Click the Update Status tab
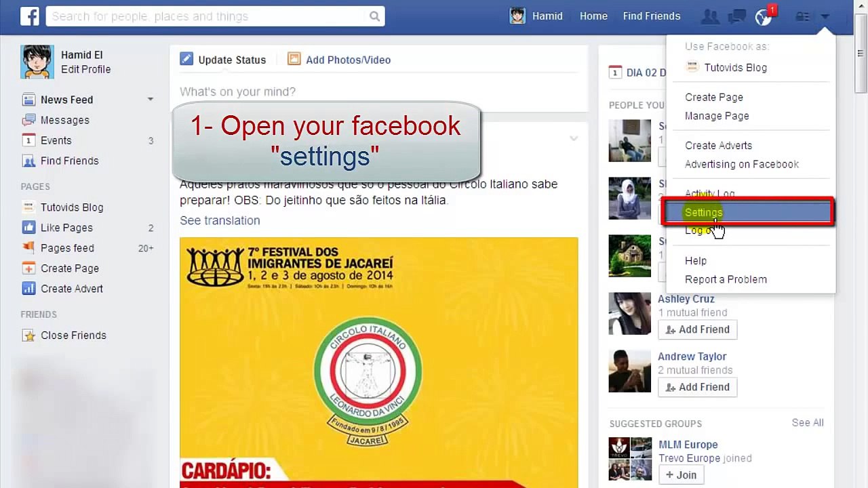The width and height of the screenshot is (868, 488). (x=223, y=60)
